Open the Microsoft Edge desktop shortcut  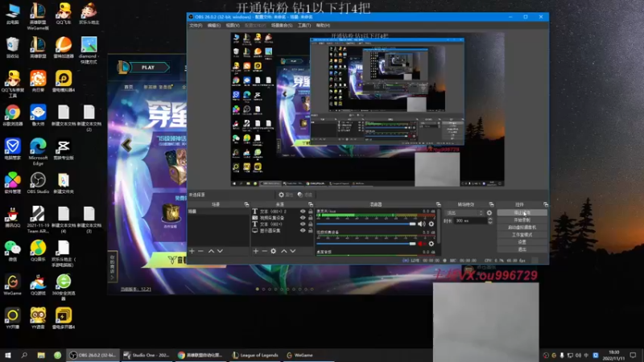pyautogui.click(x=38, y=152)
